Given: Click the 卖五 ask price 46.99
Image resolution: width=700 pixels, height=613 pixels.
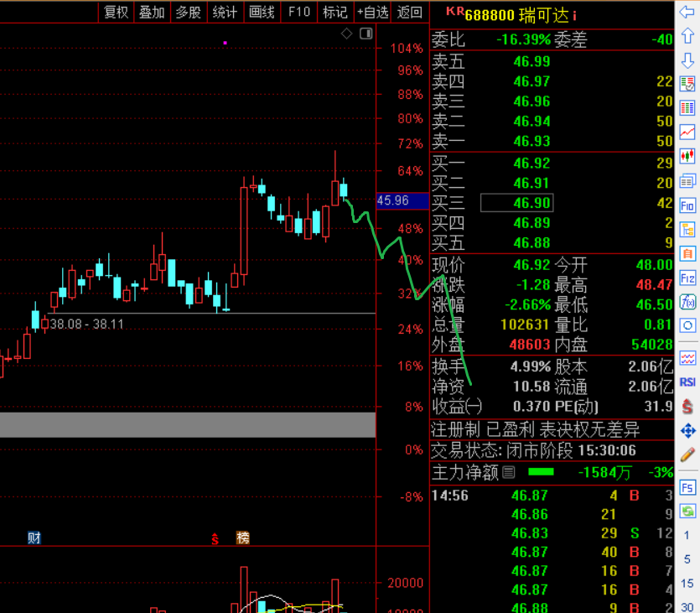Looking at the screenshot, I should (531, 61).
